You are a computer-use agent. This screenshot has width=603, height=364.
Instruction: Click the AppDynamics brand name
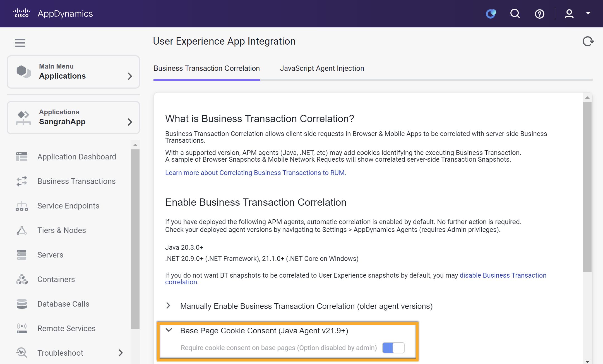coord(65,14)
